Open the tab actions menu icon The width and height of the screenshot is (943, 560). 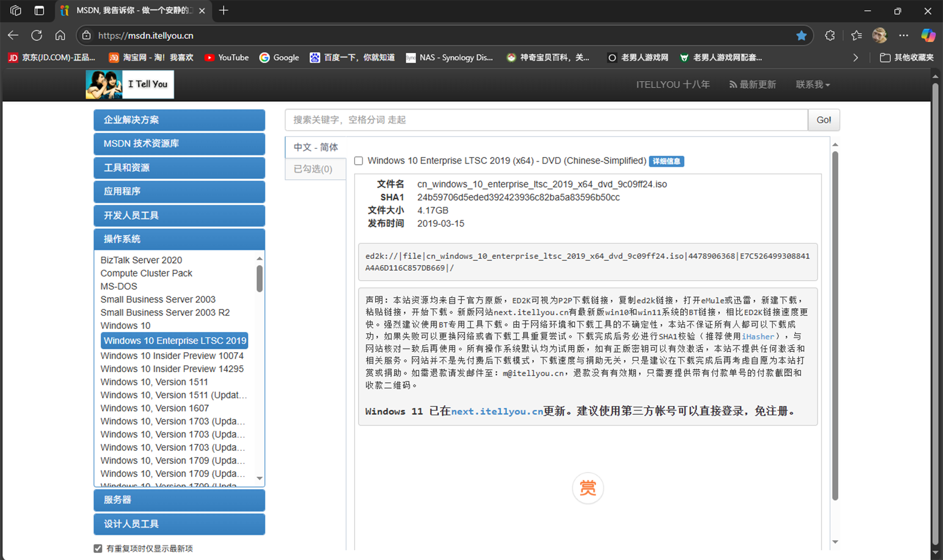[39, 10]
